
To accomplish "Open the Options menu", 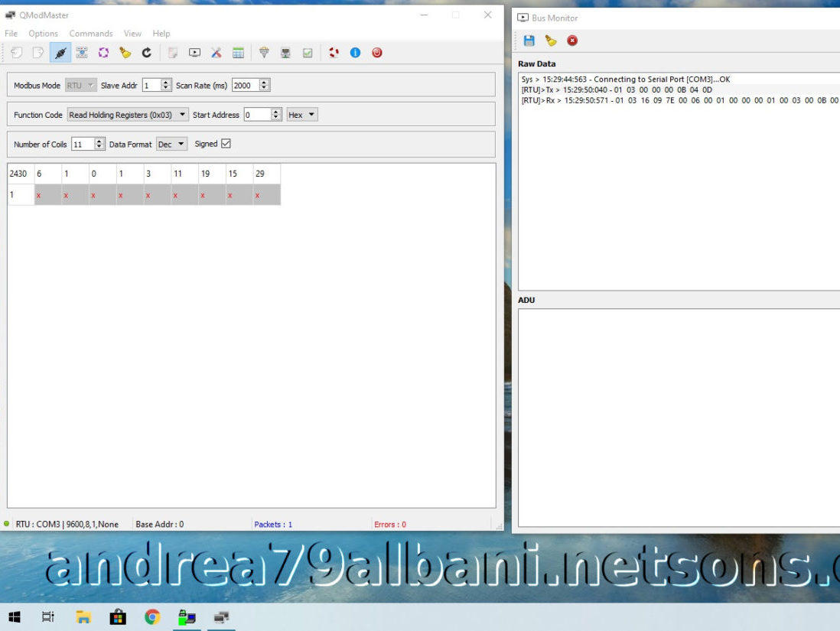I will point(43,33).
